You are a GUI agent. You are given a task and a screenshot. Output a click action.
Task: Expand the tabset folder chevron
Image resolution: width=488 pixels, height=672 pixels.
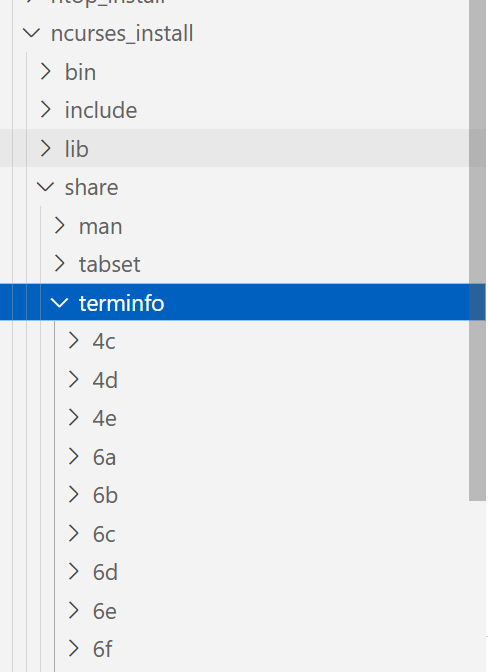click(60, 264)
